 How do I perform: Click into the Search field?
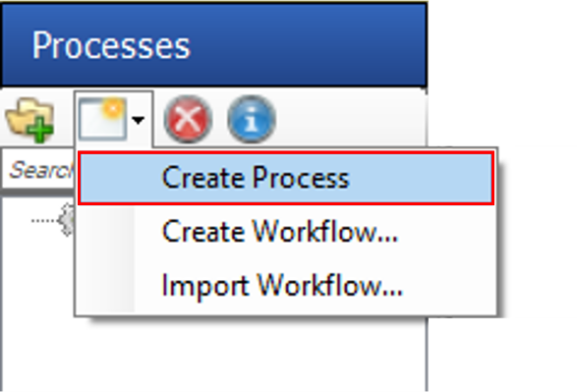pyautogui.click(x=38, y=171)
